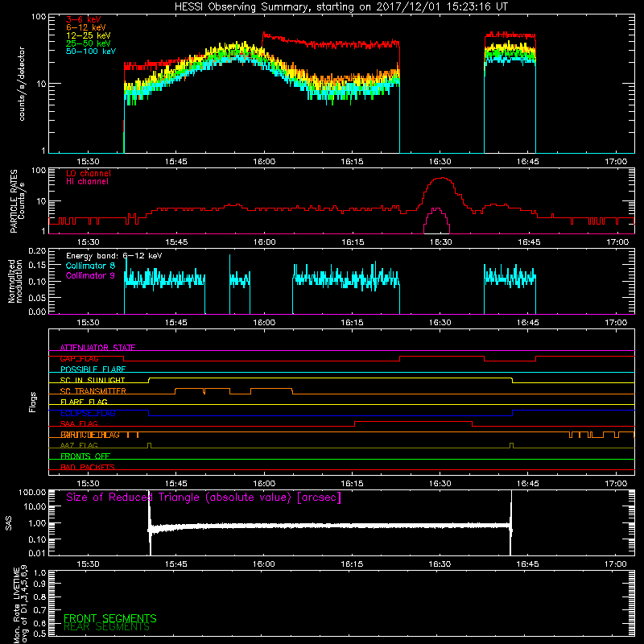Click the Flags panel axis title
This screenshot has width=644, height=644.
pos(33,402)
